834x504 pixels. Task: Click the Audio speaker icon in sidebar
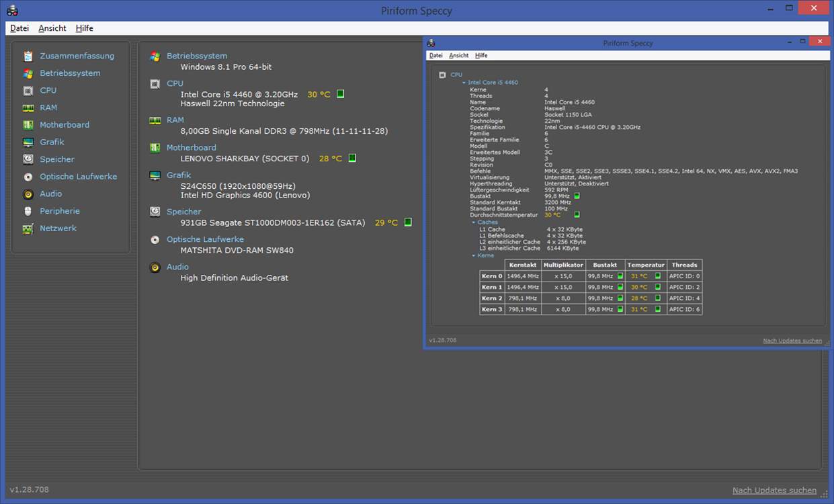tap(28, 194)
